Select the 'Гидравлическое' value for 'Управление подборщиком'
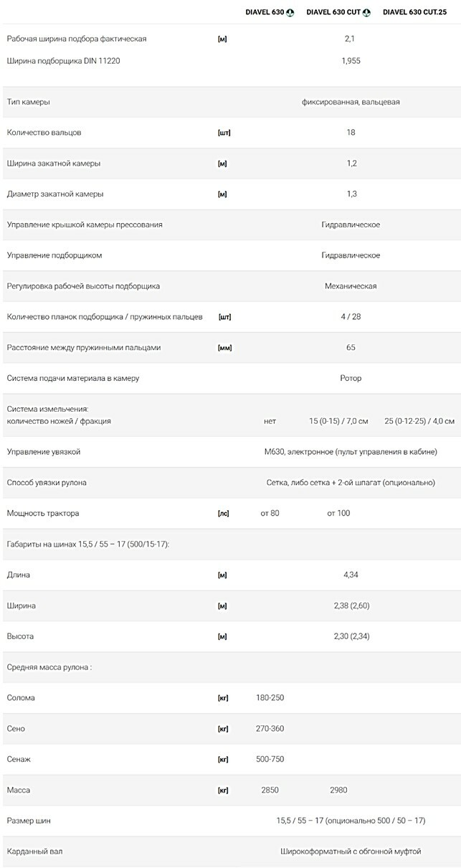The height and width of the screenshot is (868, 461). click(351, 255)
